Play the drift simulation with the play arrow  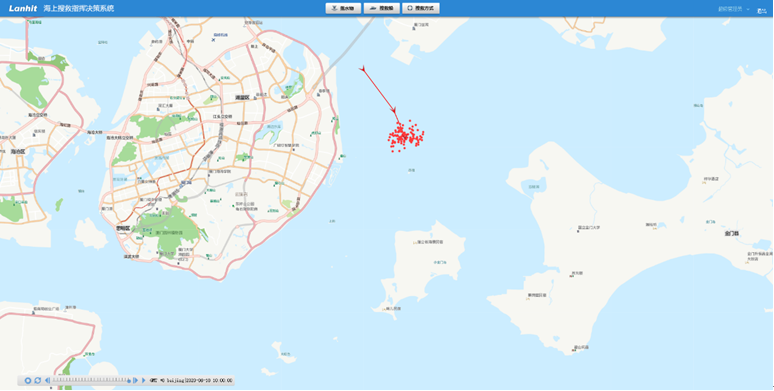(x=144, y=380)
